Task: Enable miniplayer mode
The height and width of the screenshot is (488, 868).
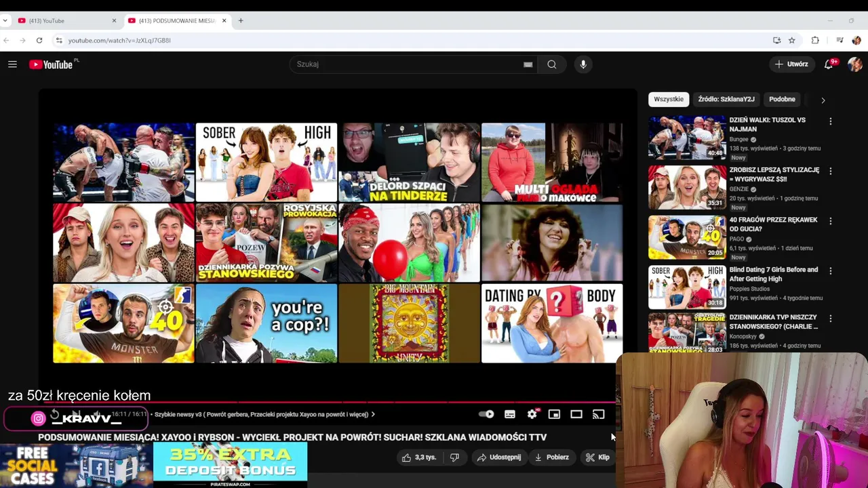Action: [x=554, y=414]
